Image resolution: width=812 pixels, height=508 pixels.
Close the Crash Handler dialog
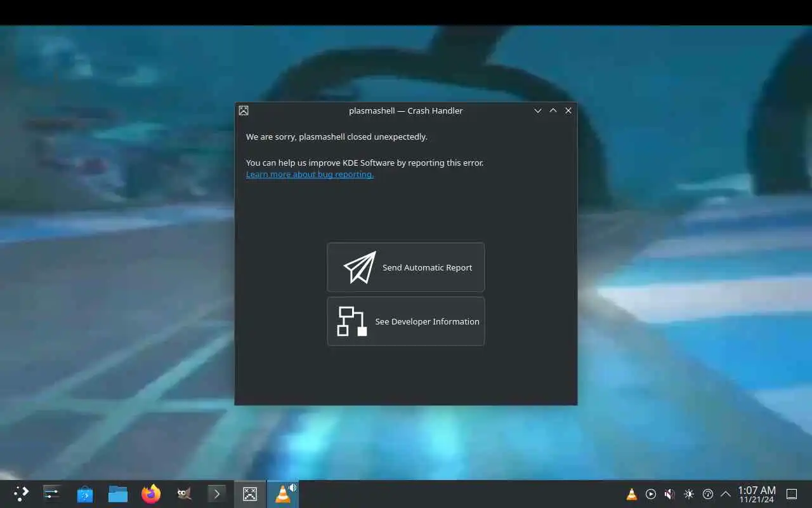point(568,110)
